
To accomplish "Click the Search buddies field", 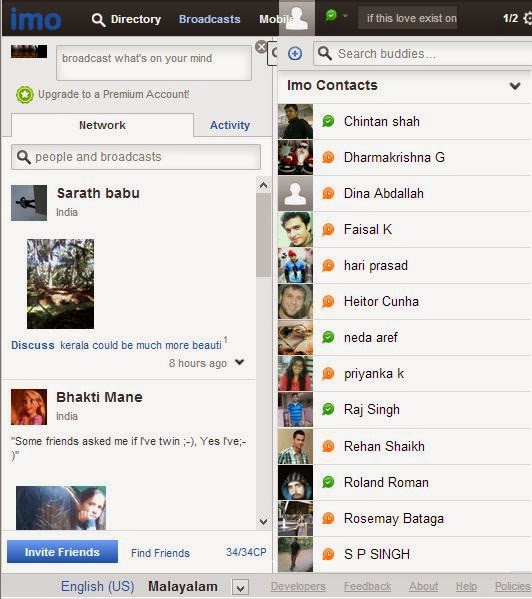I will click(422, 54).
